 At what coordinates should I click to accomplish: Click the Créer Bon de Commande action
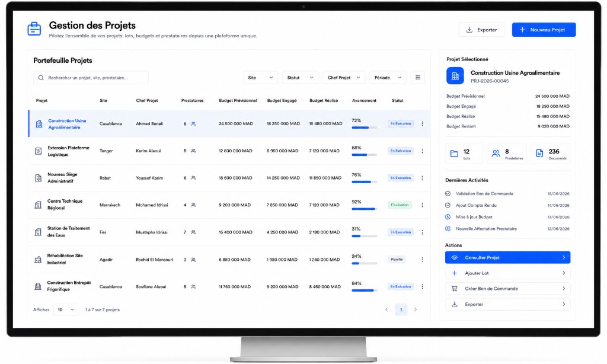click(507, 289)
